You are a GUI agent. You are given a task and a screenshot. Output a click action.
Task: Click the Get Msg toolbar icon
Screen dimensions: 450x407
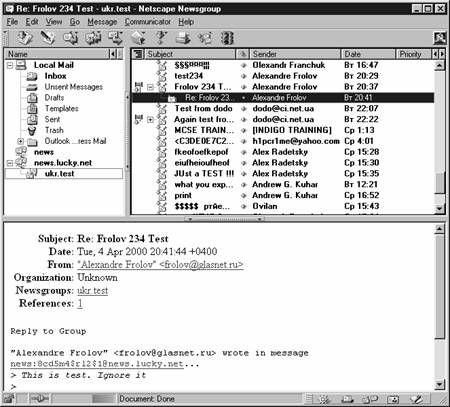(x=24, y=38)
